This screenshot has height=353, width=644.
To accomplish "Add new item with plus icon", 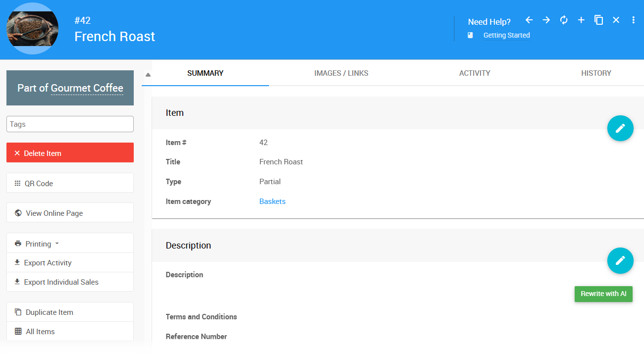I will 581,20.
